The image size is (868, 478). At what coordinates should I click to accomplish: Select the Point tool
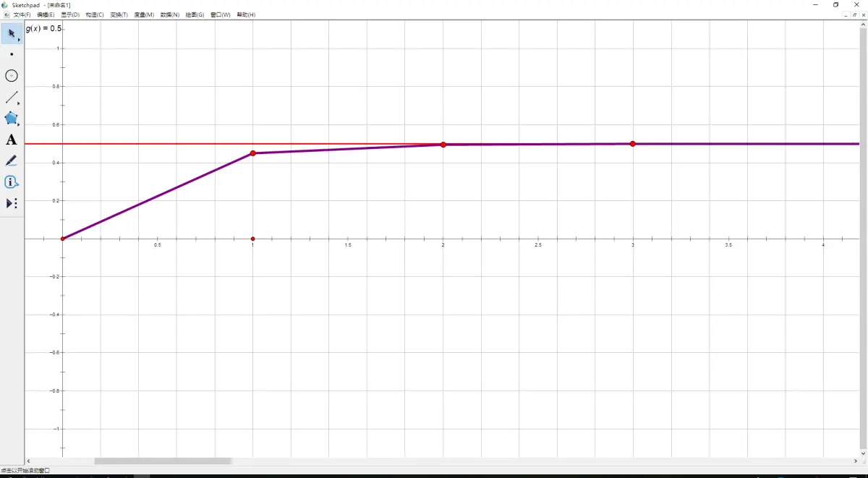pyautogui.click(x=12, y=54)
